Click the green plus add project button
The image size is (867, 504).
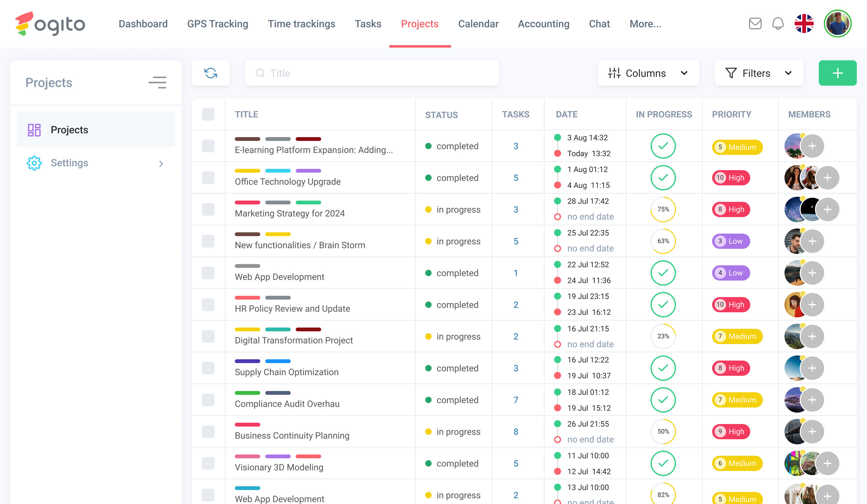pos(837,73)
